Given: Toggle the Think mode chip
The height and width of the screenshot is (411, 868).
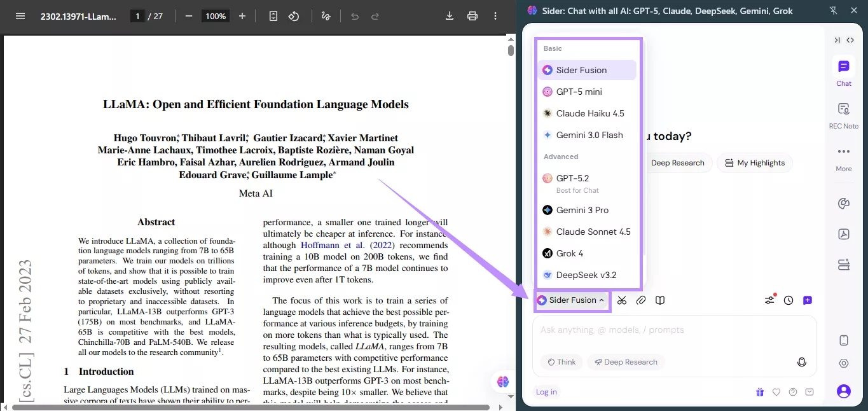Looking at the screenshot, I should point(561,362).
